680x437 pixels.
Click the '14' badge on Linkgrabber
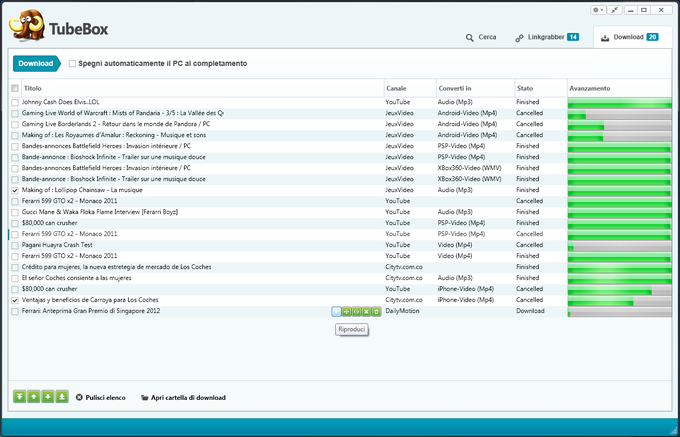pyautogui.click(x=573, y=37)
